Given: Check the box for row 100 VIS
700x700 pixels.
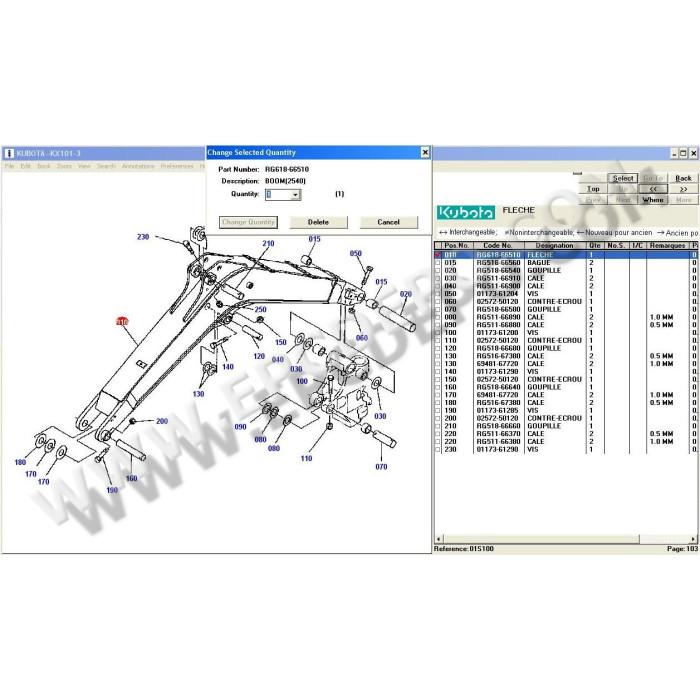Looking at the screenshot, I should click(x=438, y=333).
